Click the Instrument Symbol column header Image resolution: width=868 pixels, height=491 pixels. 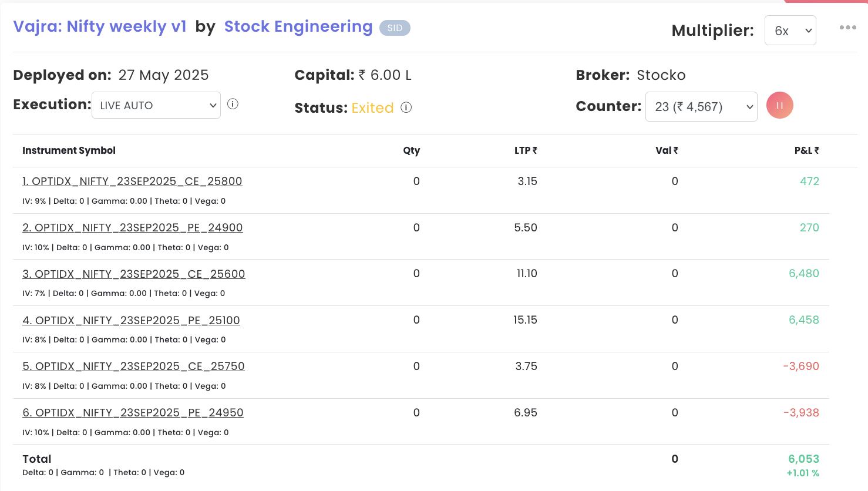click(69, 151)
